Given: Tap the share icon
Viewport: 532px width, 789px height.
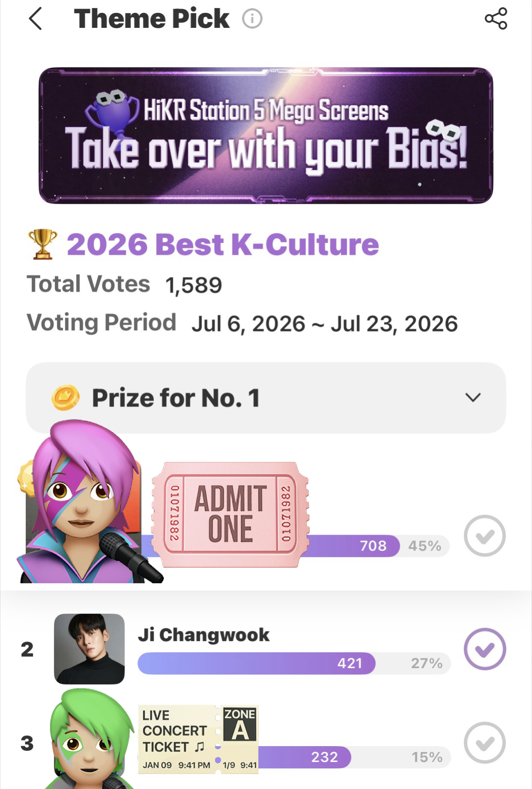Looking at the screenshot, I should [x=496, y=19].
